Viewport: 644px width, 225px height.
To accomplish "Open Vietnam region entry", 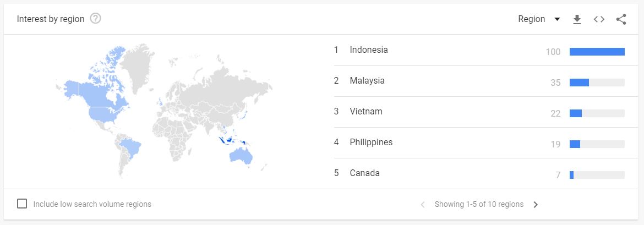I will 365,112.
